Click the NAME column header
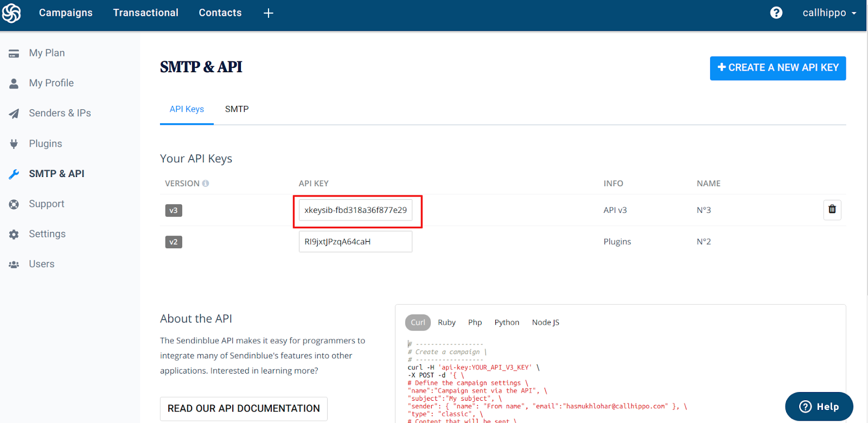Screen dimensions: 868x423 point(709,184)
